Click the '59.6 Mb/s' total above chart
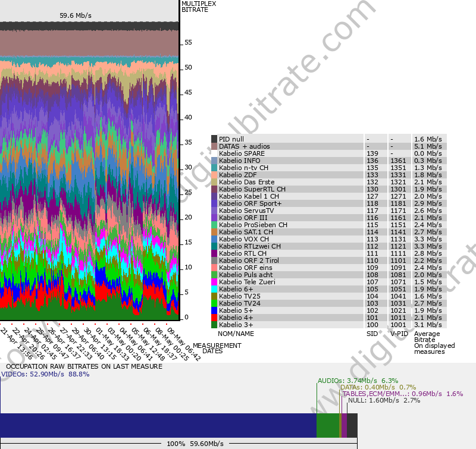Image resolution: width=476 pixels, height=449 pixels. tap(76, 15)
